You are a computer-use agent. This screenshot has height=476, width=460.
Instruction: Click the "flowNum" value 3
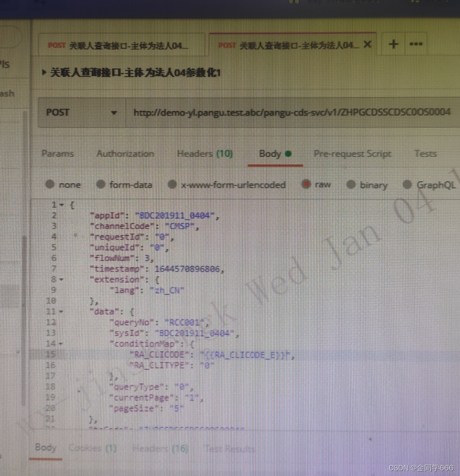pyautogui.click(x=147, y=258)
